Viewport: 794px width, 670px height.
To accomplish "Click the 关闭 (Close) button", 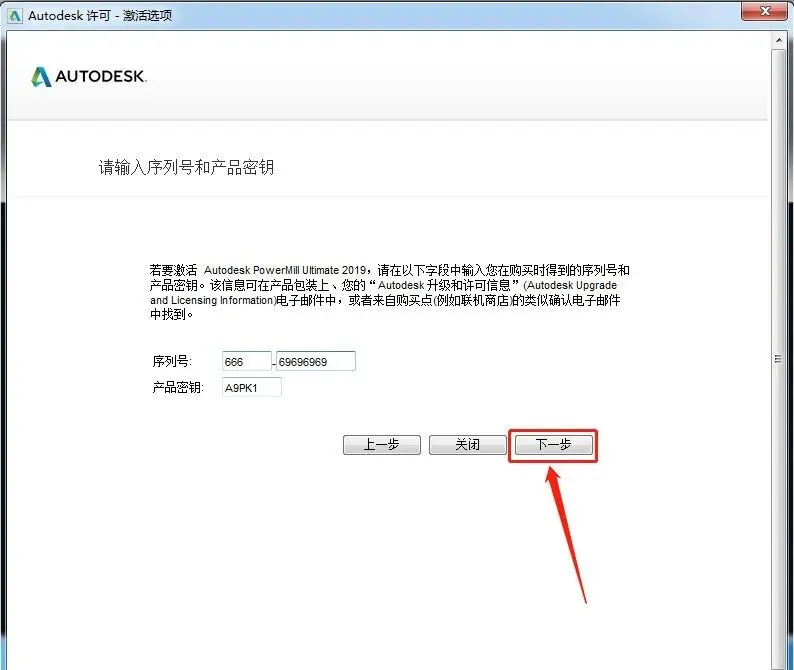I will [467, 445].
